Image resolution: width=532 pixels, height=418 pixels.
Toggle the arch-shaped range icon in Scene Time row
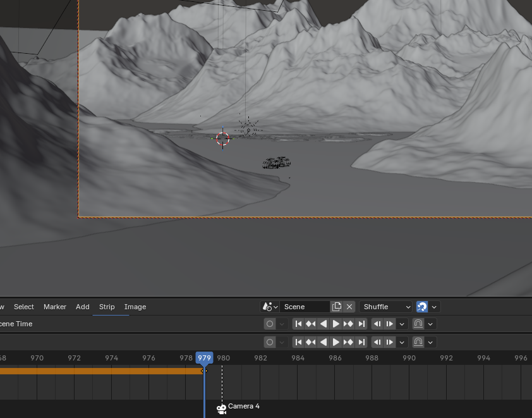pyautogui.click(x=418, y=324)
